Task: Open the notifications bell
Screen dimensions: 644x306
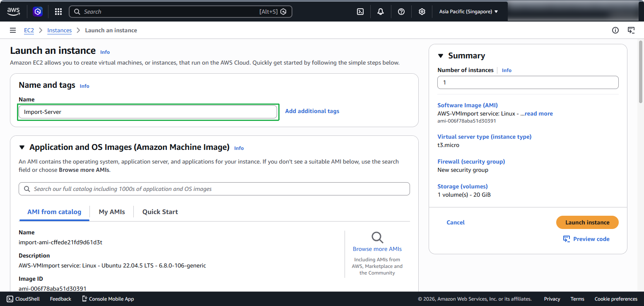Action: coord(381,12)
